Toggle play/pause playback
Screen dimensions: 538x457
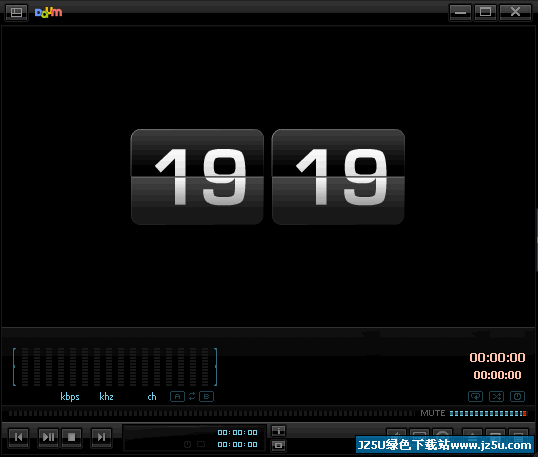pos(48,437)
